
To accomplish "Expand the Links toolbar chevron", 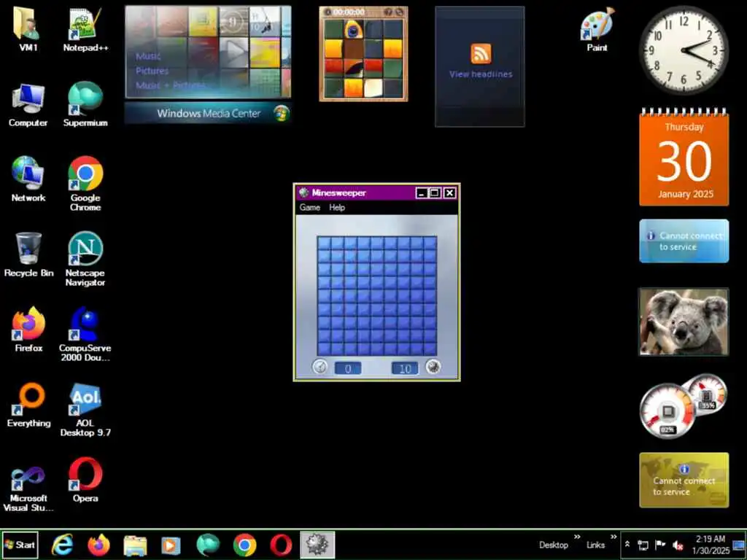I will click(614, 537).
